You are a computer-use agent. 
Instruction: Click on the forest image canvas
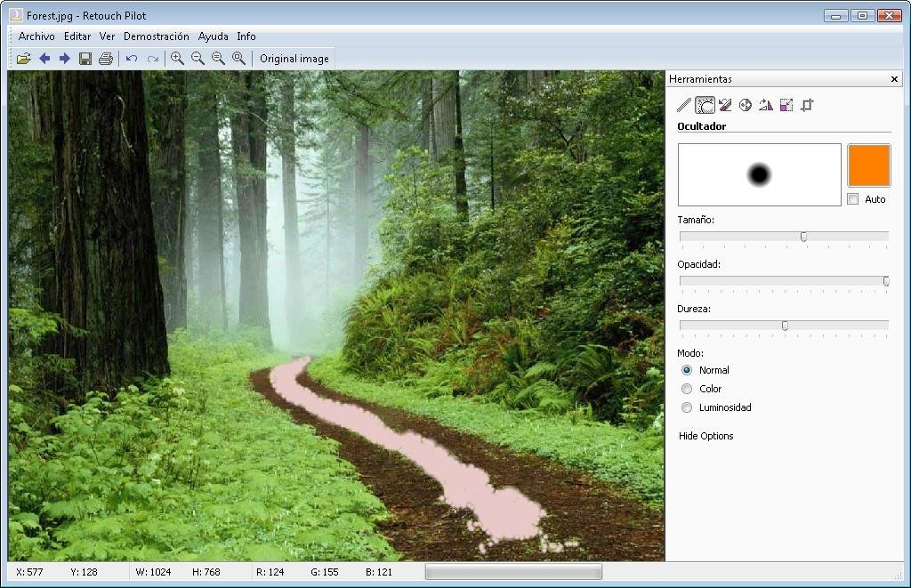point(335,316)
